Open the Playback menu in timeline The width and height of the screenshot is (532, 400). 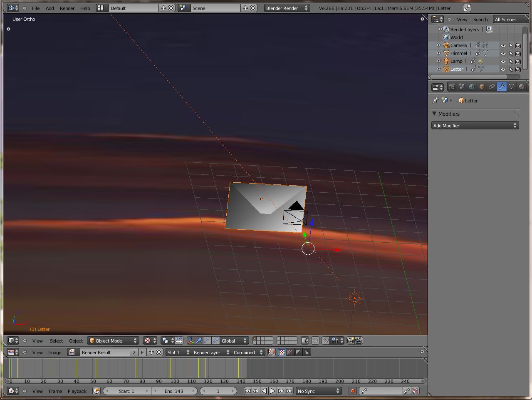coord(77,391)
